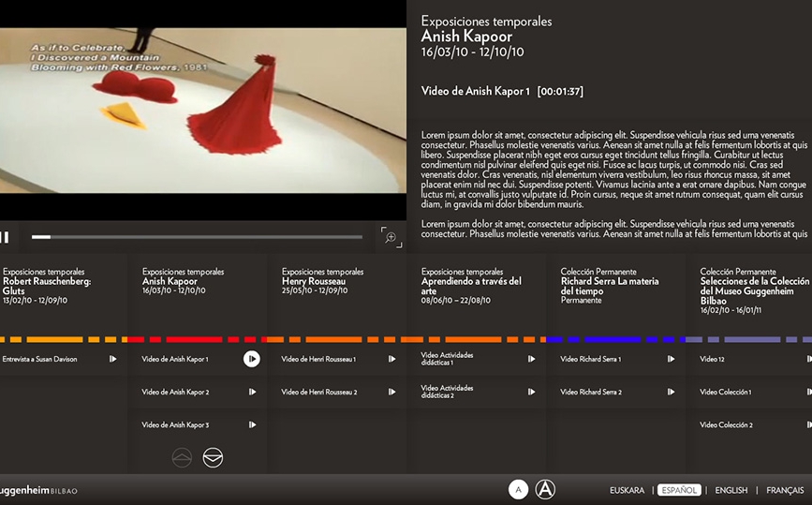This screenshot has height=505, width=812.
Task: Play Video de Anish Kapor 3
Action: click(252, 424)
